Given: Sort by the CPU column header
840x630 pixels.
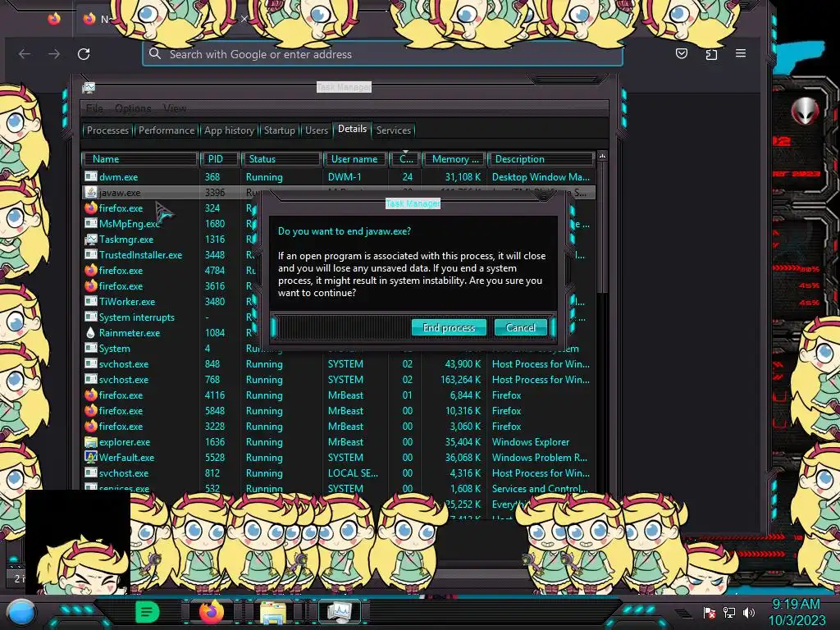Looking at the screenshot, I should (405, 159).
